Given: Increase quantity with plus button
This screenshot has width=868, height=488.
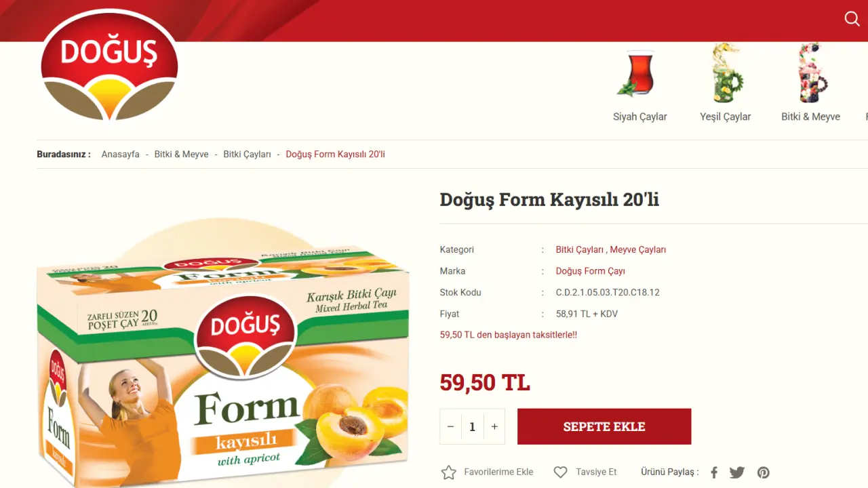Looking at the screenshot, I should tap(494, 427).
